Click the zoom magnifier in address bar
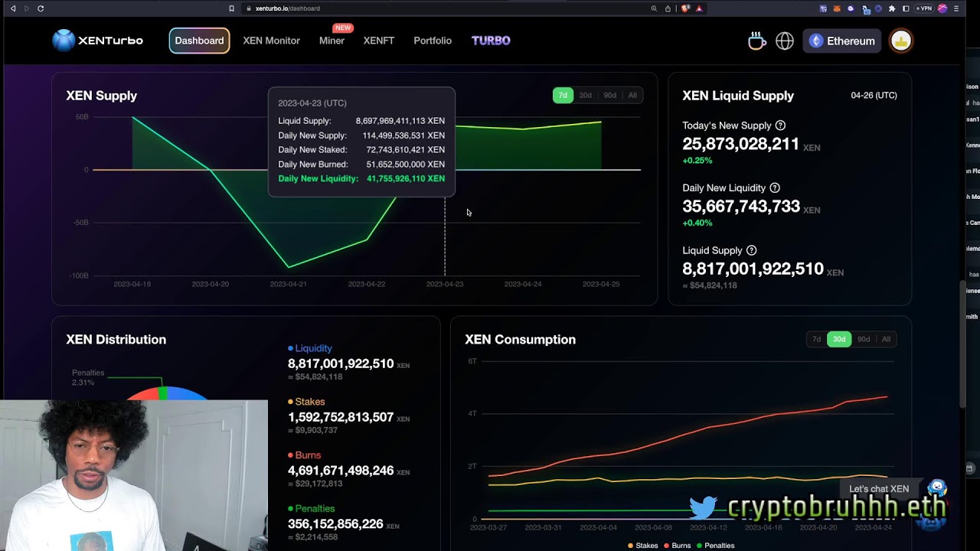 pos(654,8)
